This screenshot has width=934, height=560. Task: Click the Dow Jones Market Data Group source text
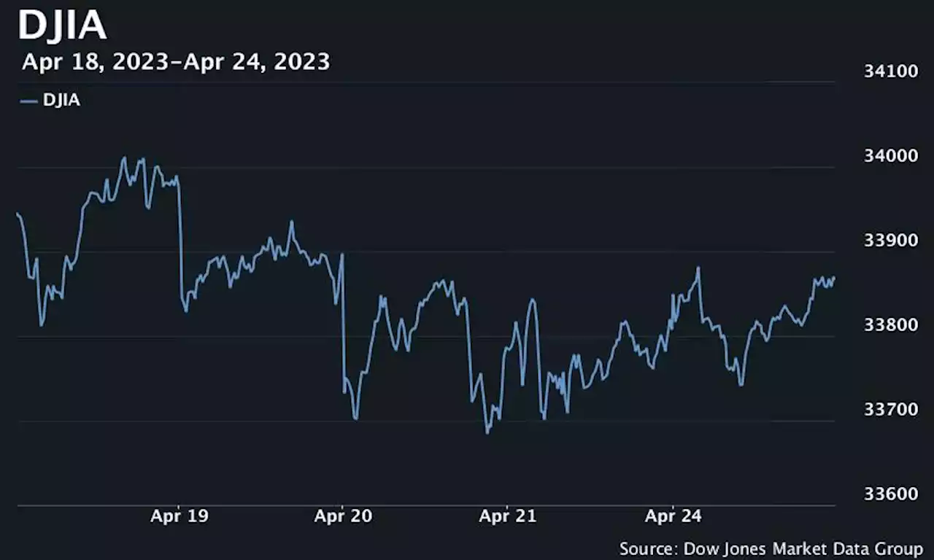pos(771,548)
